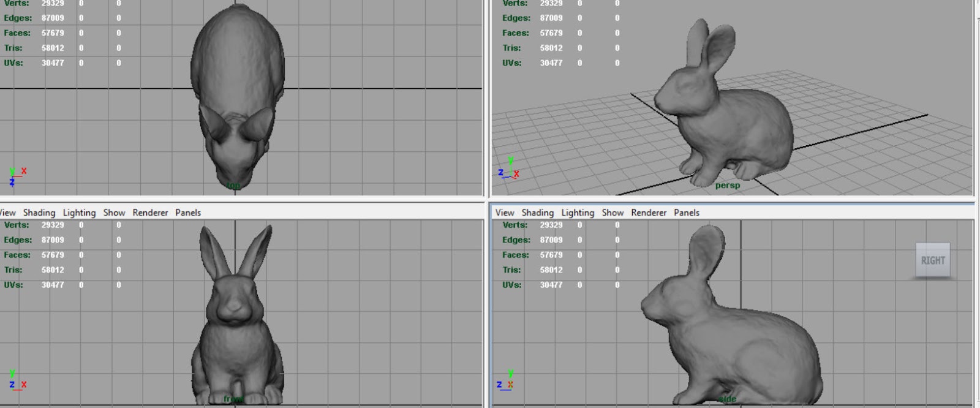Screen dimensions: 980x408
Task: Click the RIGHT face of the ViewCube
Action: point(933,260)
